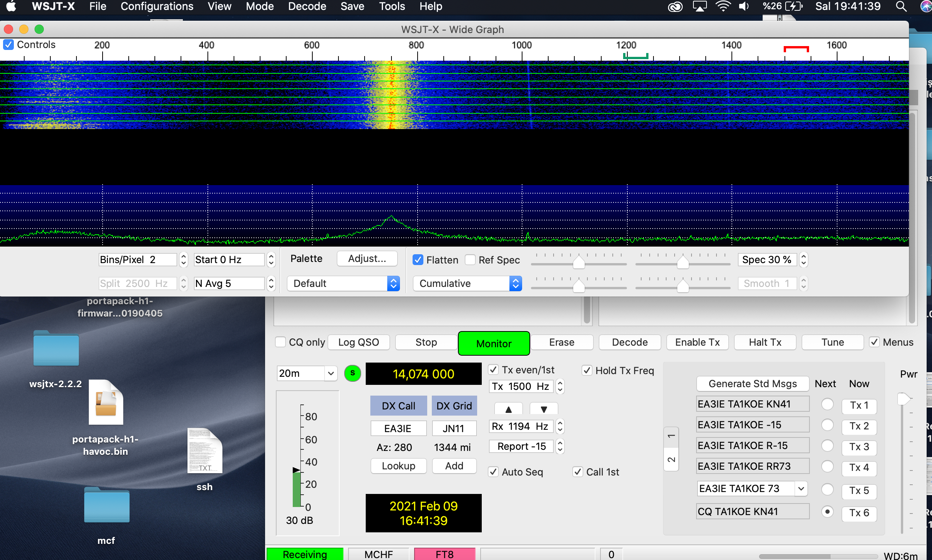Screen dimensions: 932x560
Task: Select the Next radio for Tx 1
Action: (827, 404)
